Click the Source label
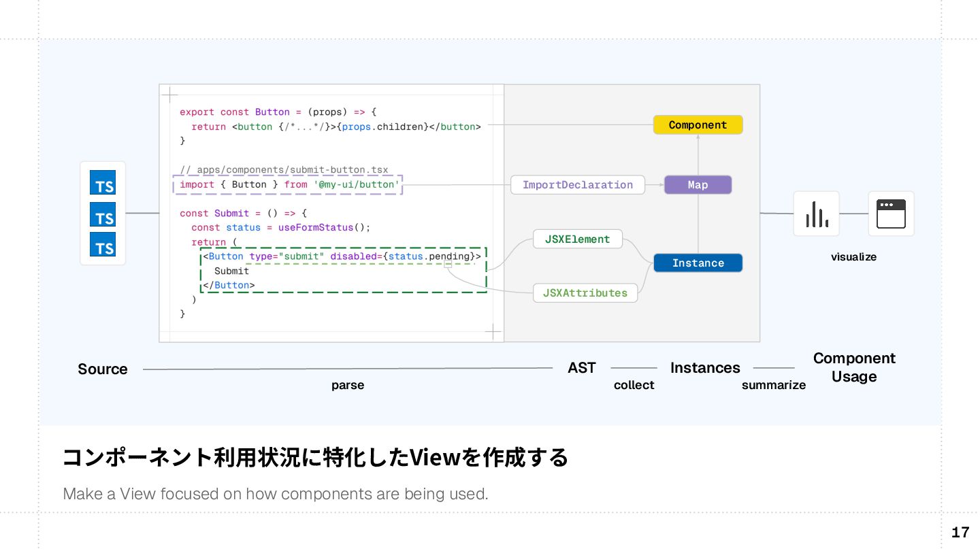This screenshot has height=551, width=980. pyautogui.click(x=103, y=369)
